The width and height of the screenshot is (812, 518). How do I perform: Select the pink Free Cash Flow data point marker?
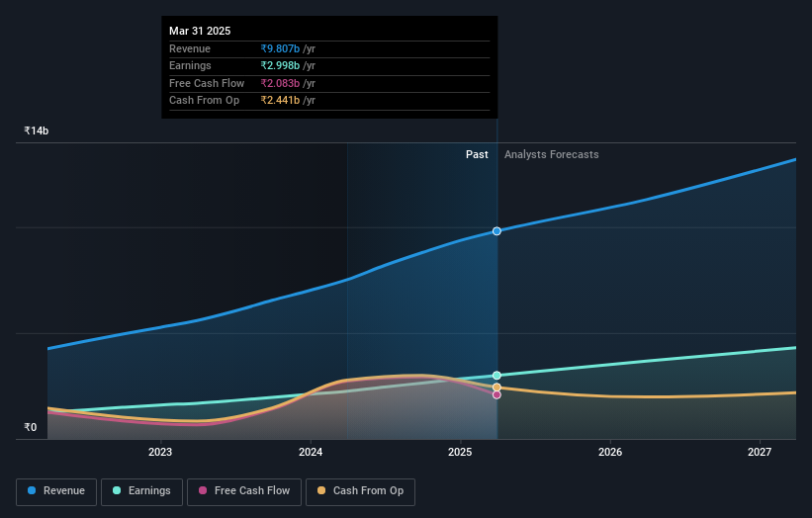[496, 395]
